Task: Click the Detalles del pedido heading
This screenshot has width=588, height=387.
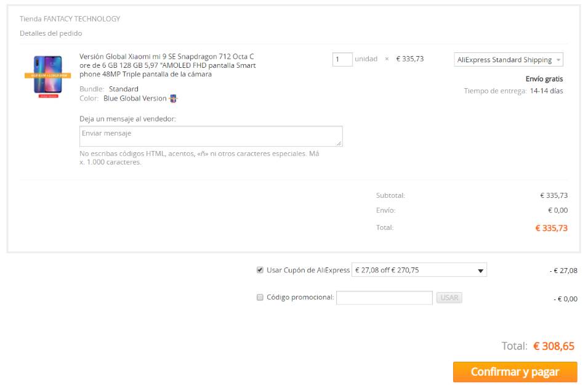Action: coord(50,33)
